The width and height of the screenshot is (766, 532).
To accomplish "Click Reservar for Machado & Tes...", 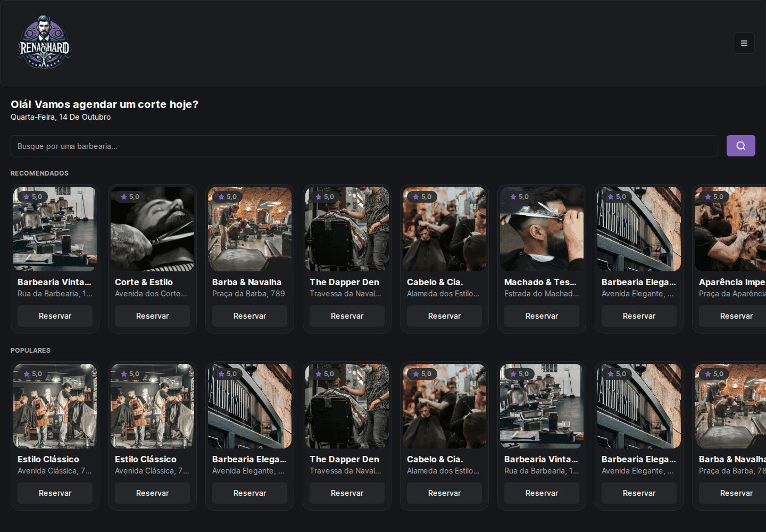I will [x=542, y=316].
